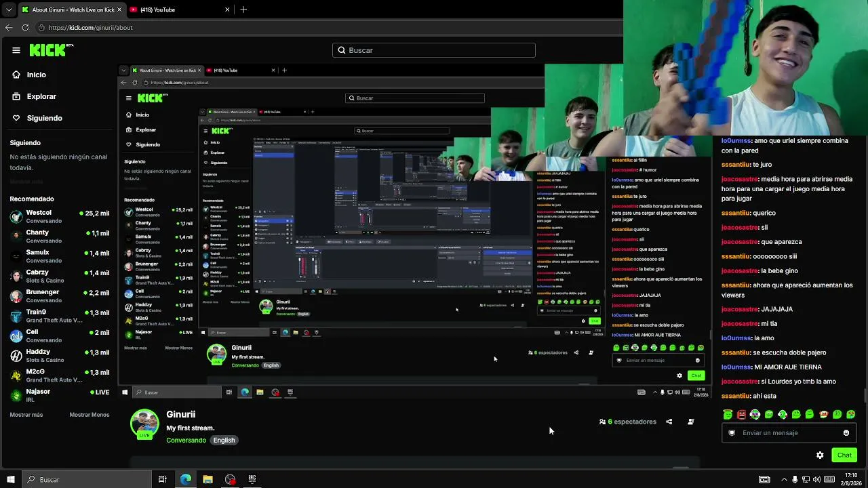Focus the Enviar un mensaje chat input
The image size is (868, 488).
point(789,433)
